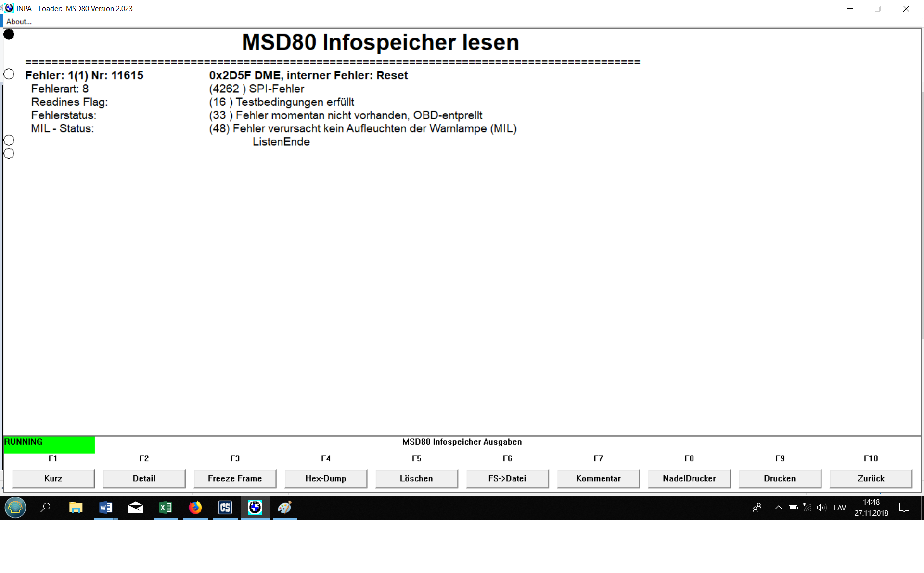Open the Paint app in the taskbar
The image size is (924, 573).
(x=284, y=508)
